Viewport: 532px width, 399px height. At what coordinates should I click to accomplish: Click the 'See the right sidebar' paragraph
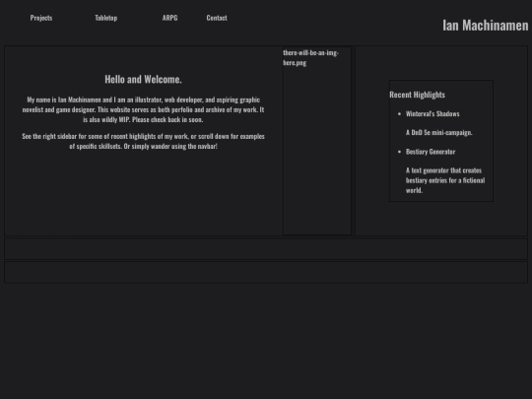[x=143, y=141]
